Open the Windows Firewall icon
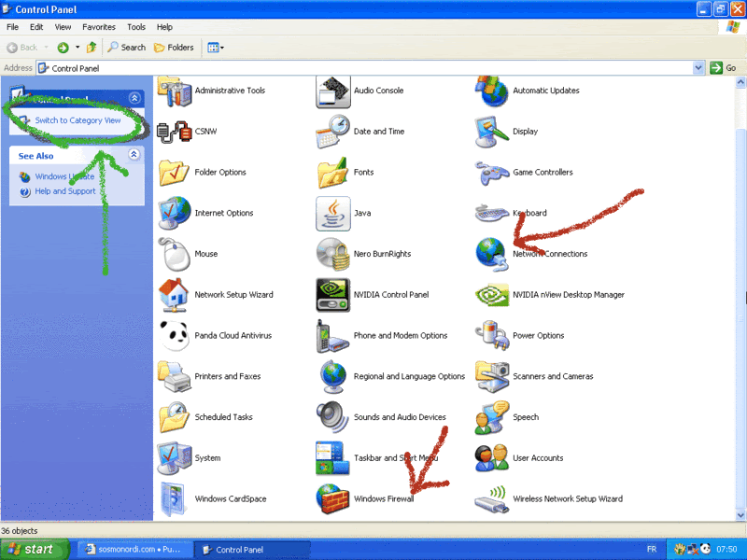 click(333, 498)
